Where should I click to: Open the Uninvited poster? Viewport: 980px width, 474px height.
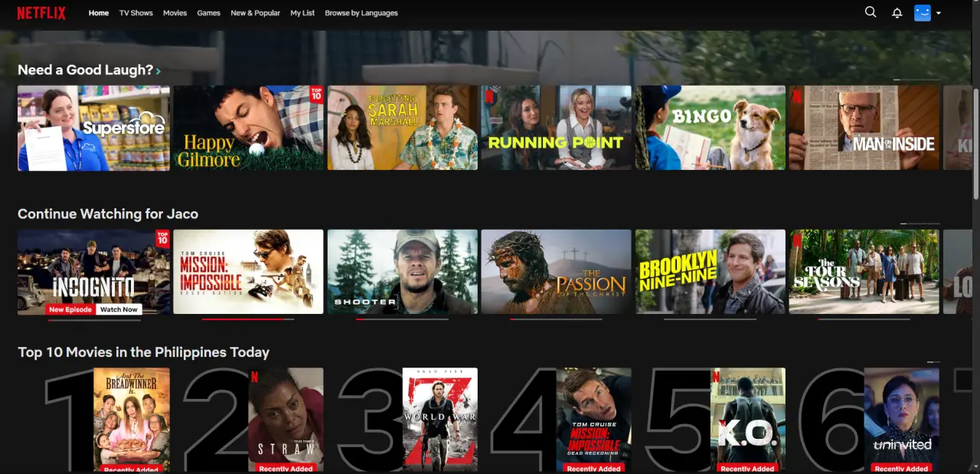902,420
